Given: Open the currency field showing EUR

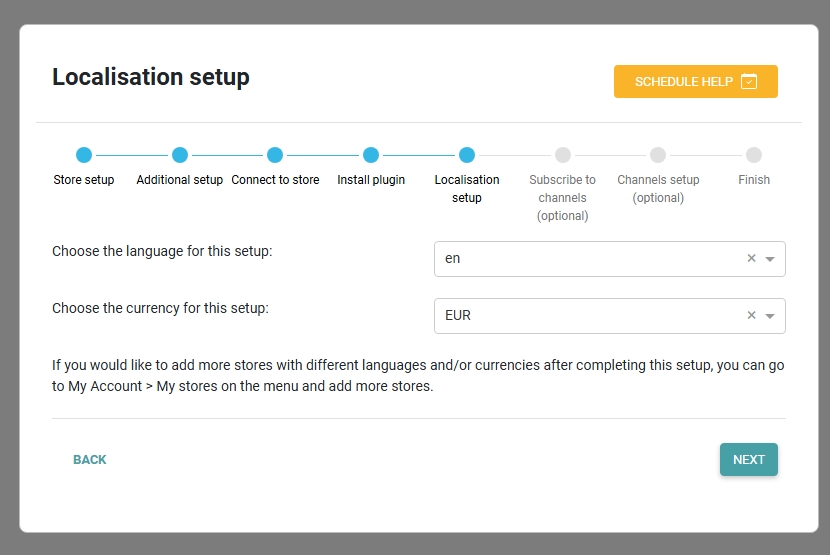Looking at the screenshot, I should coord(610,316).
